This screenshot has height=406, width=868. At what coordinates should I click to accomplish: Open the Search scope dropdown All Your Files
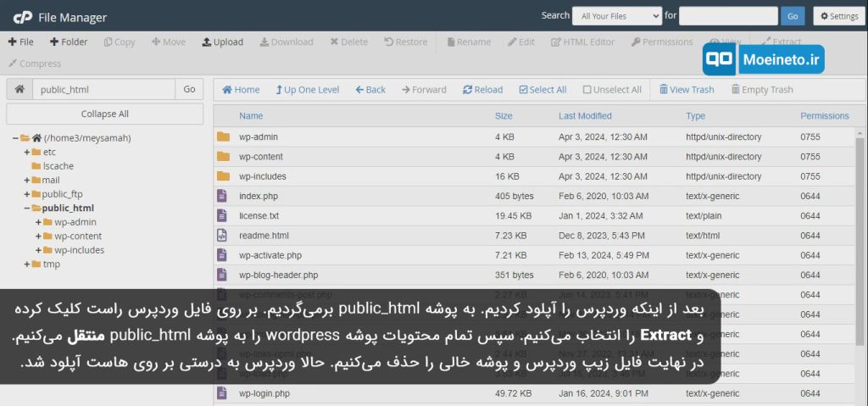(617, 16)
